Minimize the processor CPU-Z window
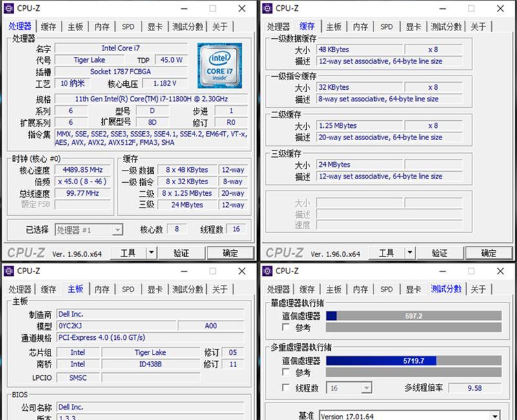The image size is (517, 420). point(184,8)
